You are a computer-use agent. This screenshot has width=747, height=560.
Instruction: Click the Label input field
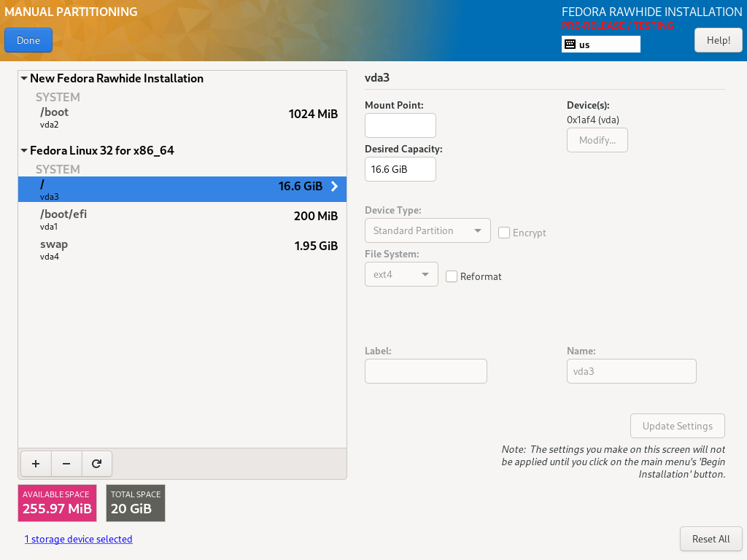[x=426, y=371]
